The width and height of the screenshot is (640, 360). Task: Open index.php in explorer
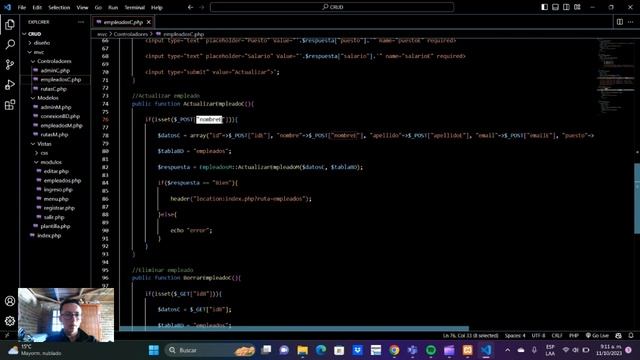49,236
